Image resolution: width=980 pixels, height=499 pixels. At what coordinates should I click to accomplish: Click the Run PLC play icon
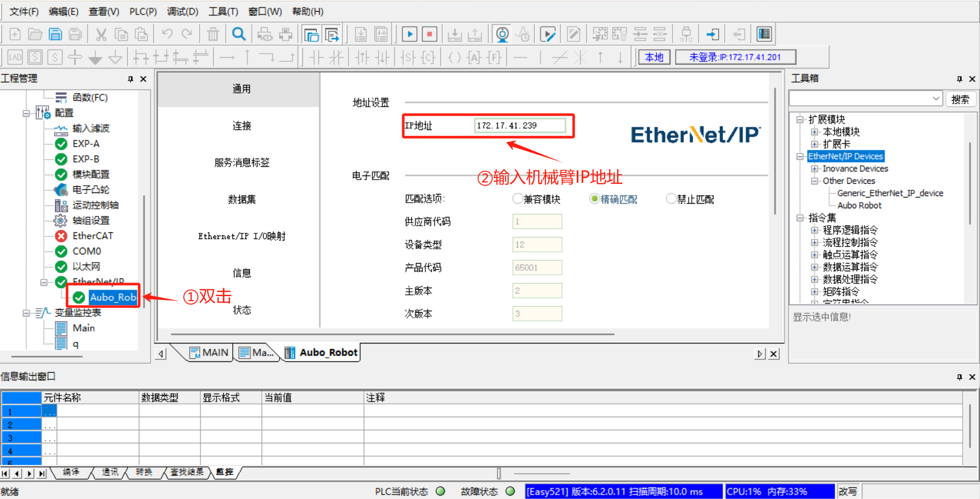click(409, 34)
